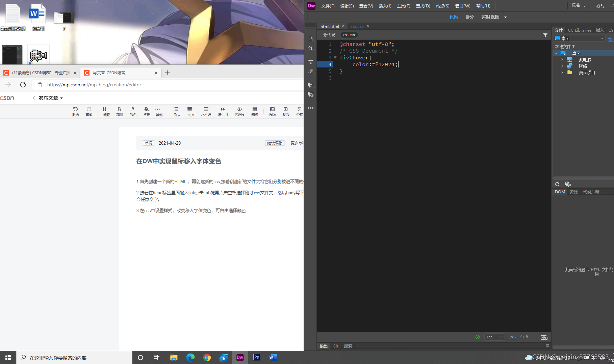Click the green check status icon in Dreamweaver

coord(477,337)
